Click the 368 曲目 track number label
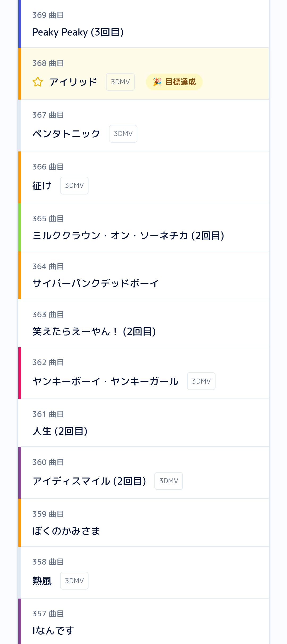Viewport: 287px width, 644px height. click(48, 63)
